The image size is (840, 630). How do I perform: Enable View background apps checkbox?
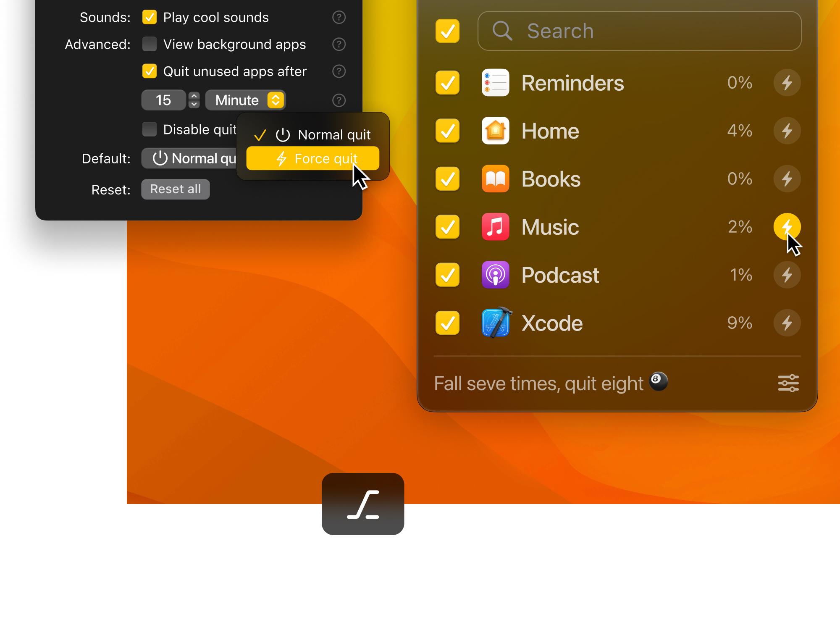150,44
